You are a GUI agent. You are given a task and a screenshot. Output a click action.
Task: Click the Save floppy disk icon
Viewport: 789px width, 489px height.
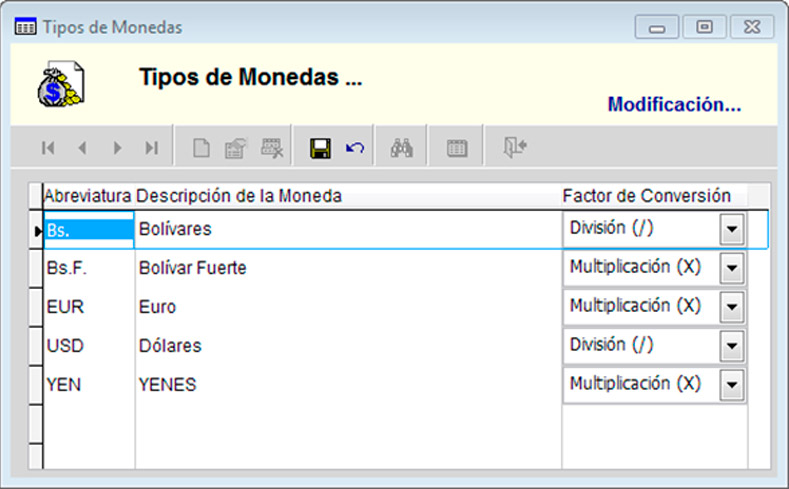tap(320, 148)
